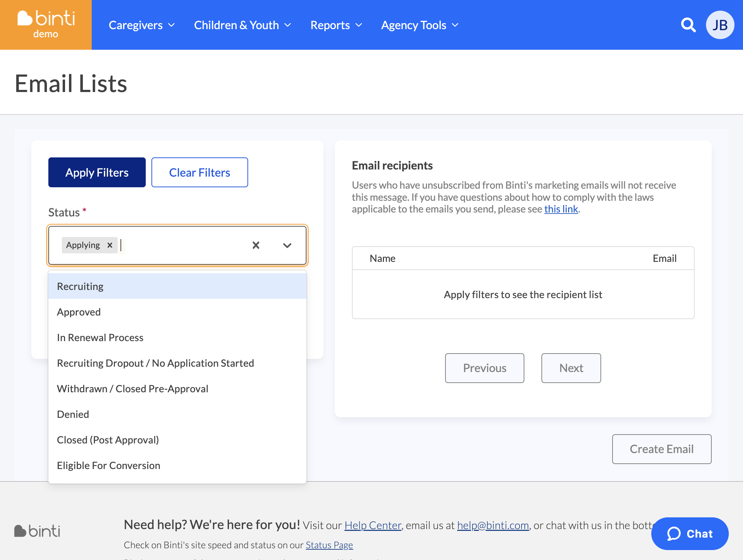Click the binti demo logo
743x560 pixels.
click(46, 25)
